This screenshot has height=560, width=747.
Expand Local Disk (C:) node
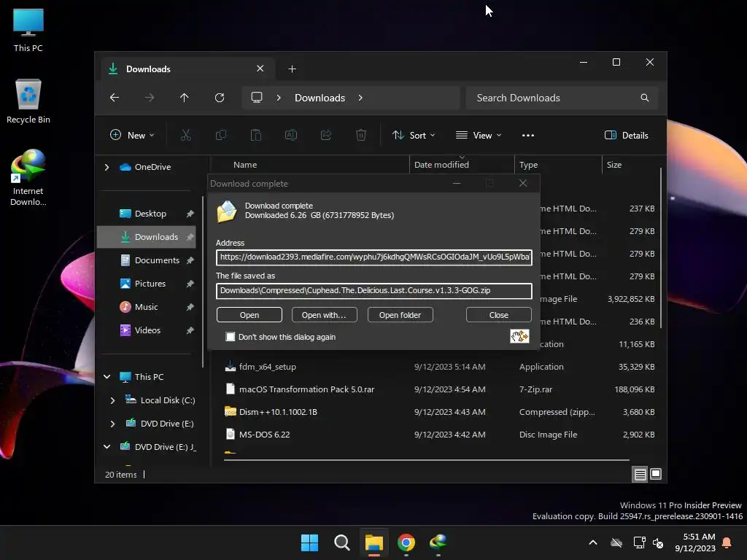point(112,400)
